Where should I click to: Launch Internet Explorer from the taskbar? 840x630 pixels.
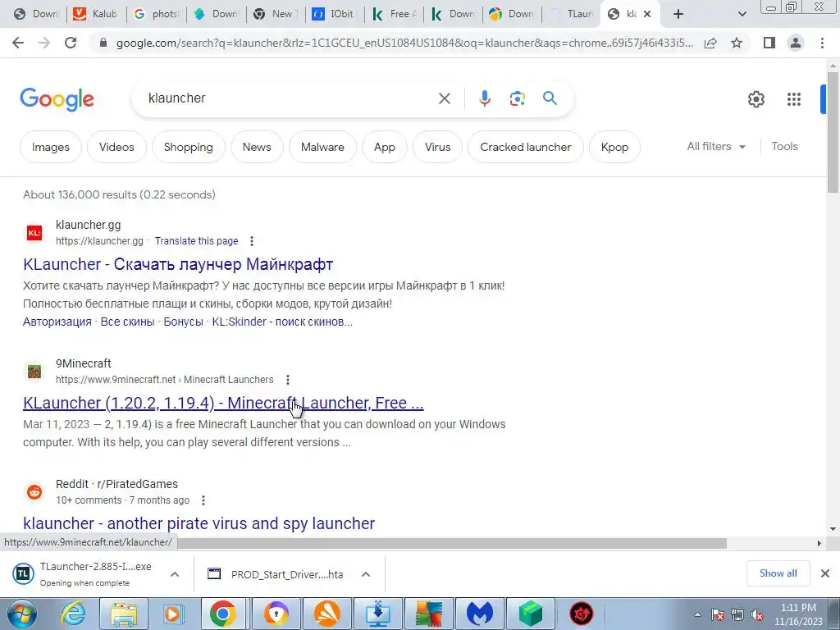[x=73, y=614]
